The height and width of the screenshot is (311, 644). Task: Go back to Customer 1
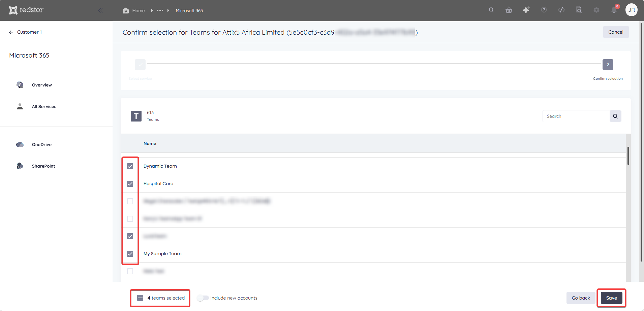click(x=25, y=32)
